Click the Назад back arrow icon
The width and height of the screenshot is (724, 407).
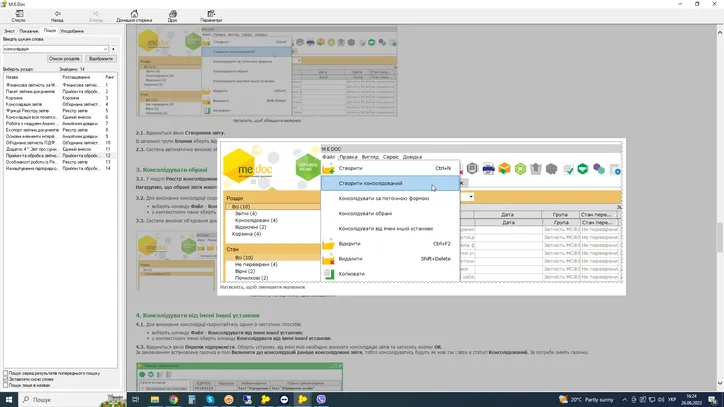(57, 14)
